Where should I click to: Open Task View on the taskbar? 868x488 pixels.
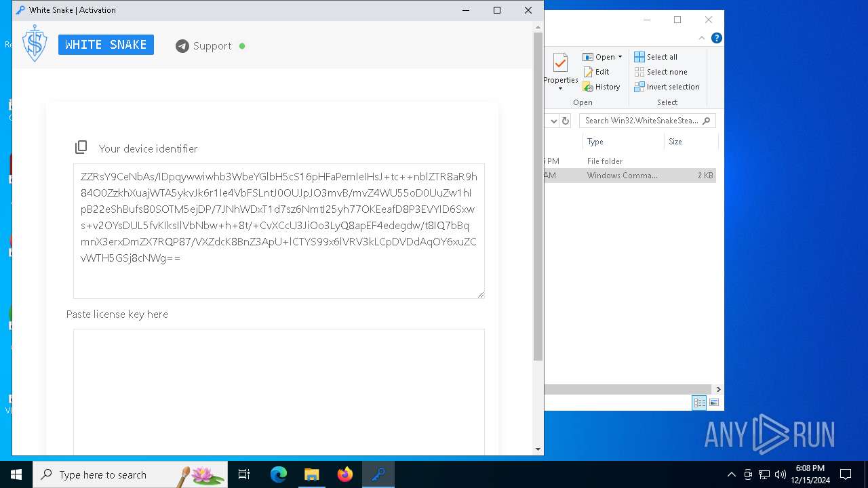tap(244, 474)
